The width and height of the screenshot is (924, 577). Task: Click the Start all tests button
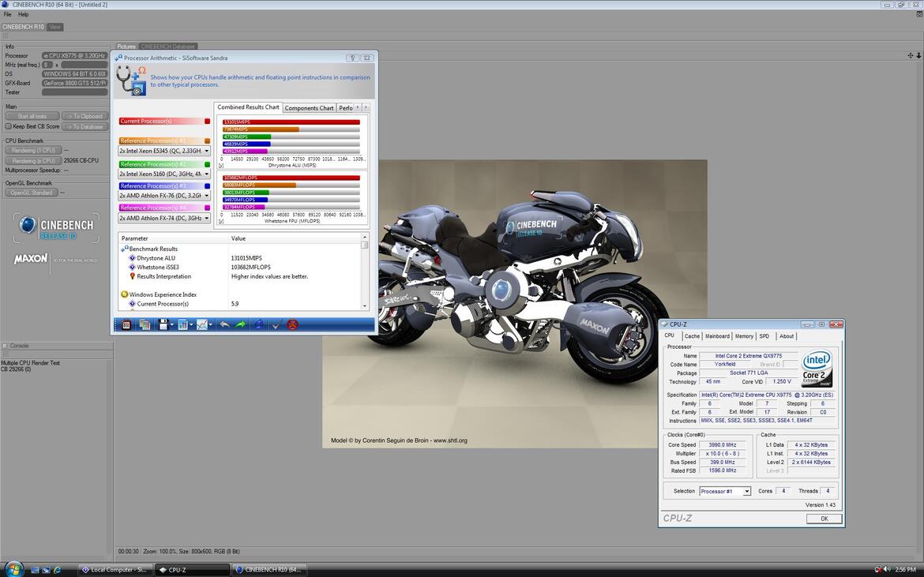(x=32, y=117)
